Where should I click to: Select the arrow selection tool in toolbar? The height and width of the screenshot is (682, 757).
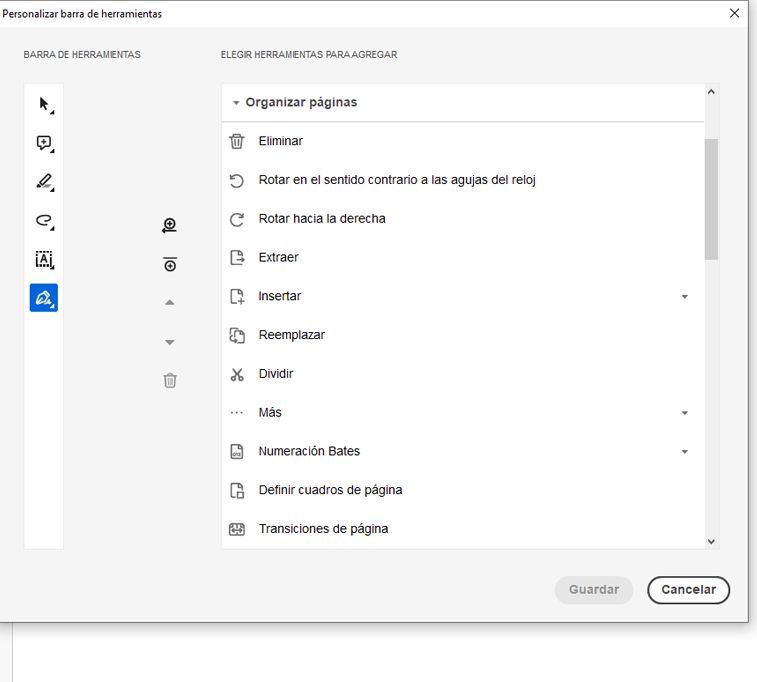(x=44, y=104)
